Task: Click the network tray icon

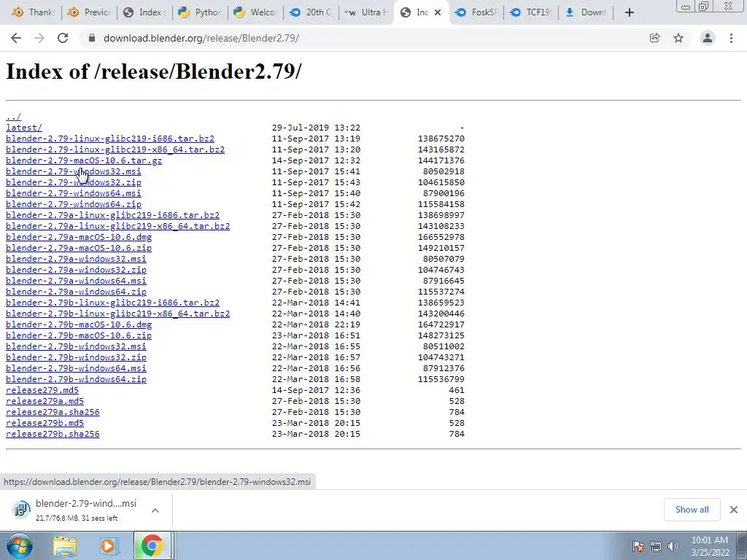Action: [x=656, y=546]
